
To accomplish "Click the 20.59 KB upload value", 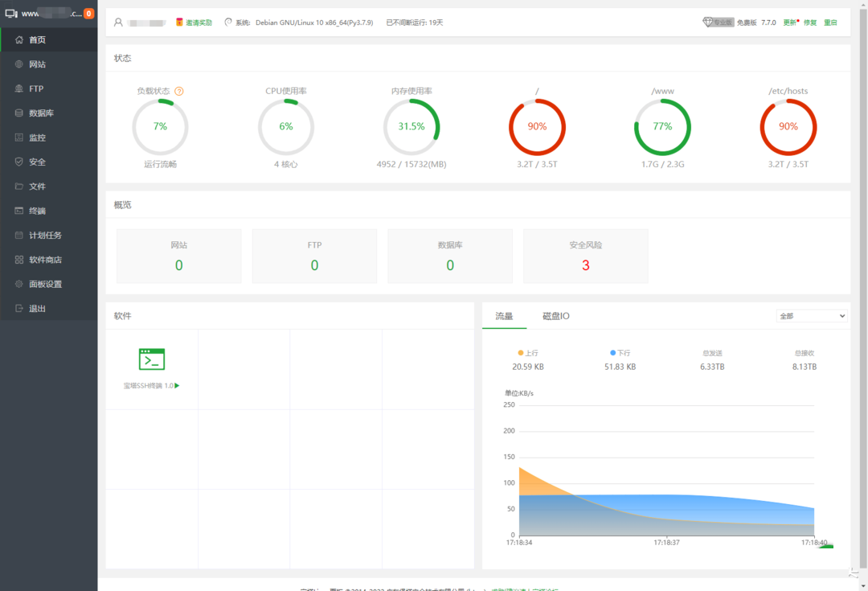I will coord(527,367).
